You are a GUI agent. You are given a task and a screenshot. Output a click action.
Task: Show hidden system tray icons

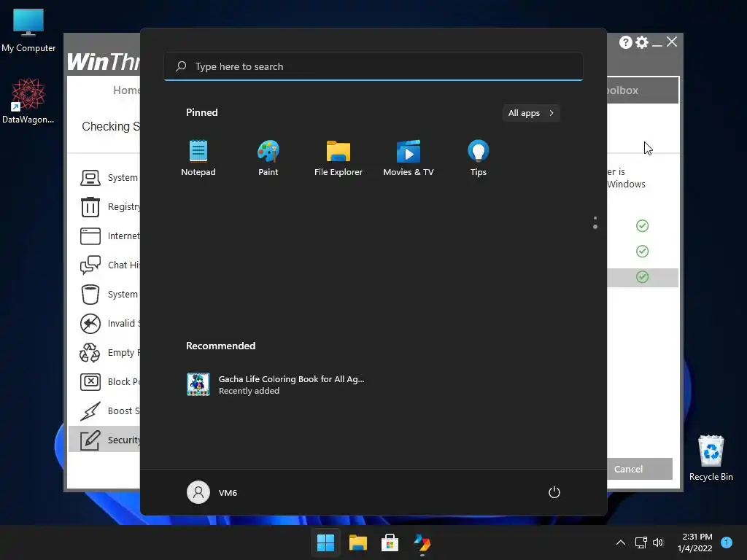(x=621, y=542)
